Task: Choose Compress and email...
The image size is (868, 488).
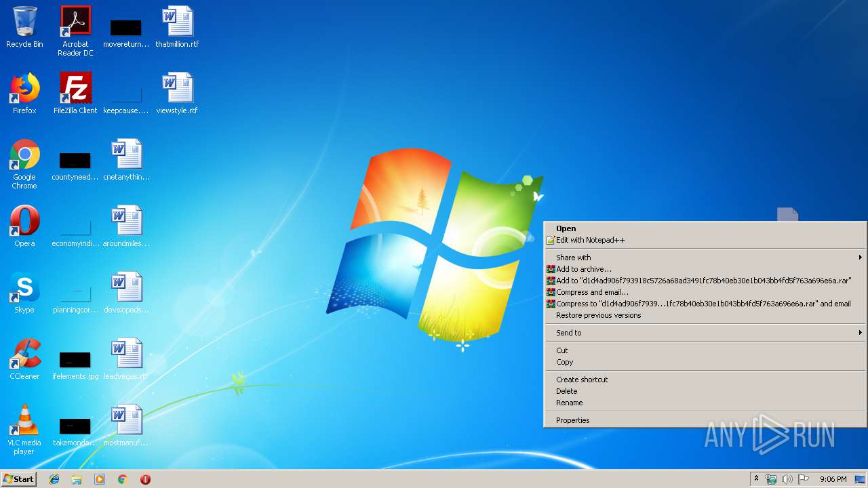Action: (x=705, y=292)
